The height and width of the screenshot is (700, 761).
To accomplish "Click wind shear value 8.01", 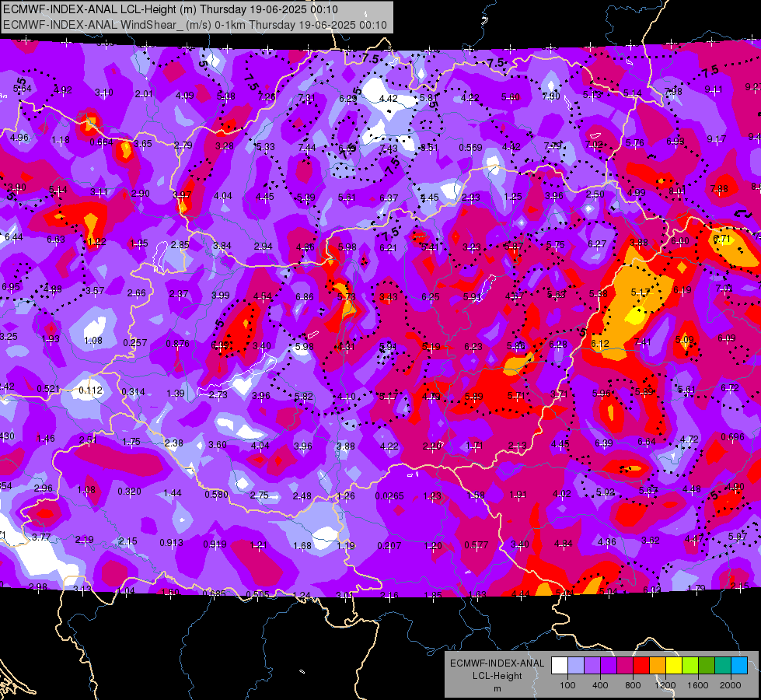I will coord(678,191).
